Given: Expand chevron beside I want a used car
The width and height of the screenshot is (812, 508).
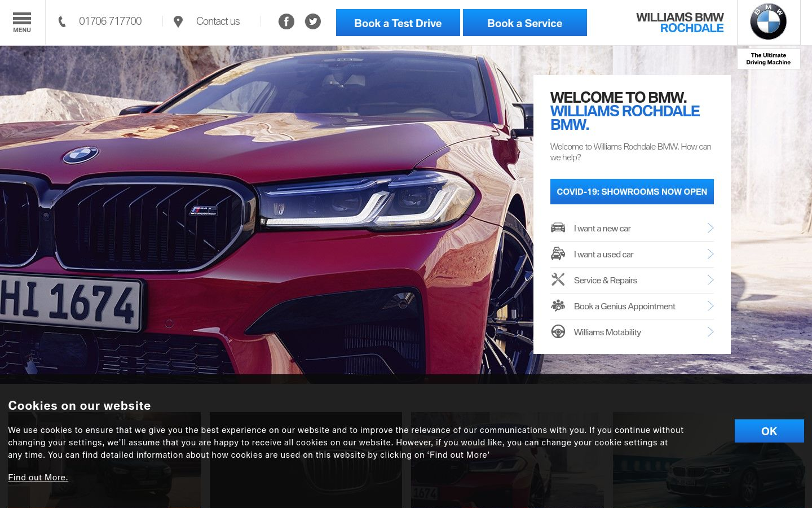Looking at the screenshot, I should [710, 254].
